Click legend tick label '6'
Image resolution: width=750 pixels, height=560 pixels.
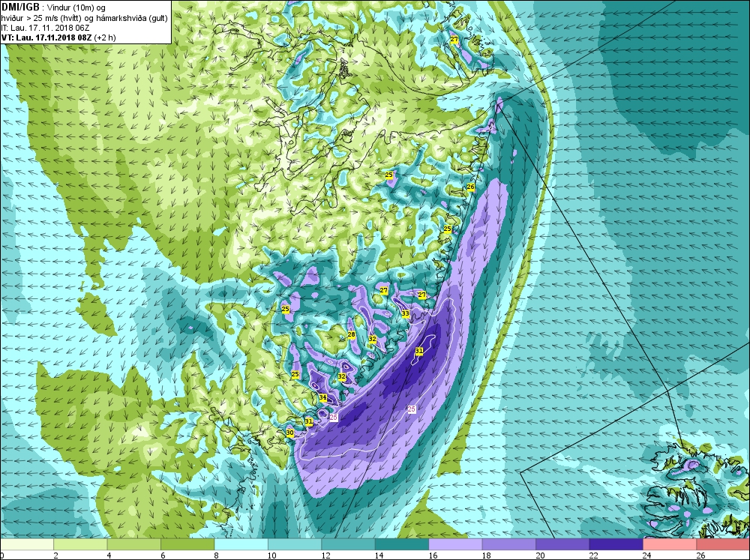(x=163, y=556)
